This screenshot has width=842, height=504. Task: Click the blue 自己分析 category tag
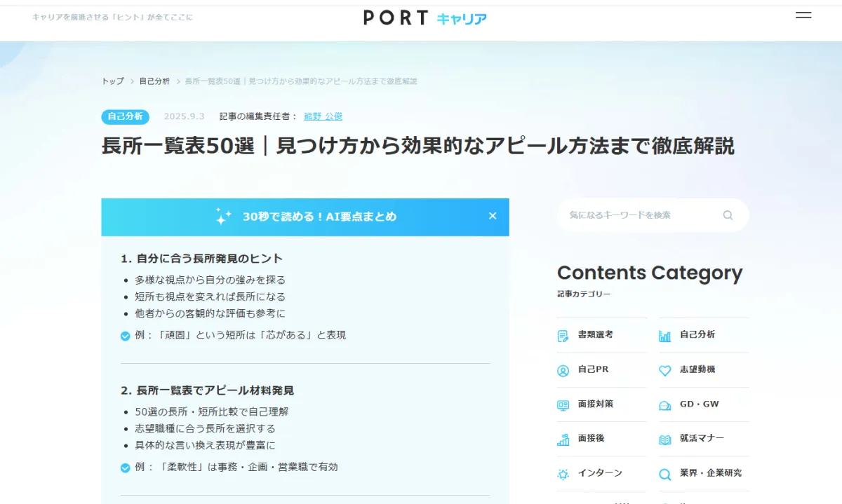(x=125, y=116)
